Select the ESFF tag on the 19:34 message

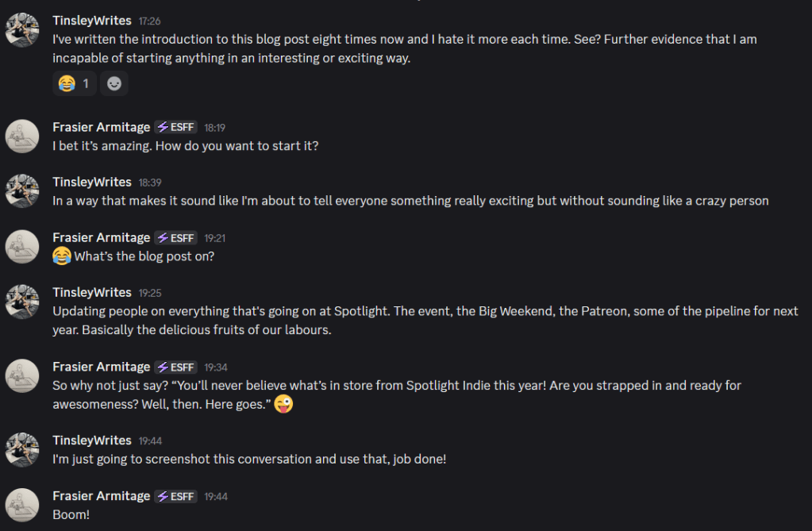[x=175, y=367]
